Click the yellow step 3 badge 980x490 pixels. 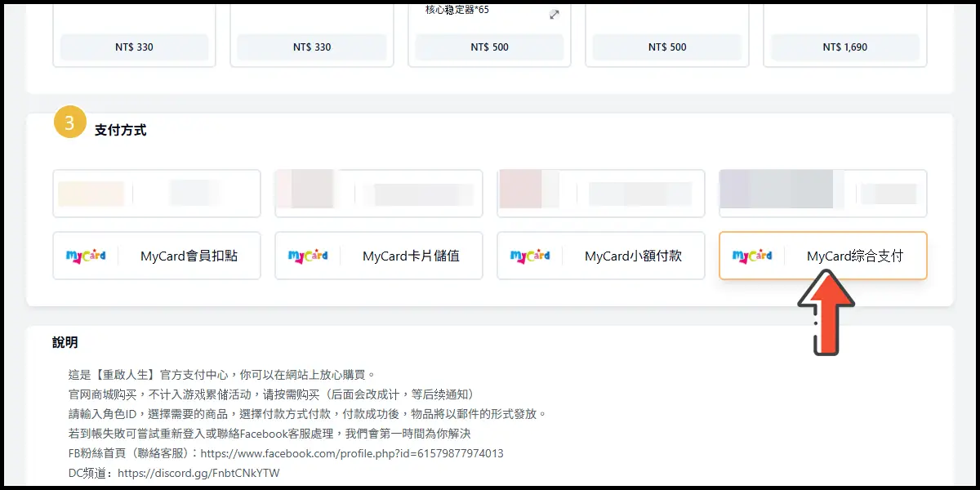coord(69,122)
